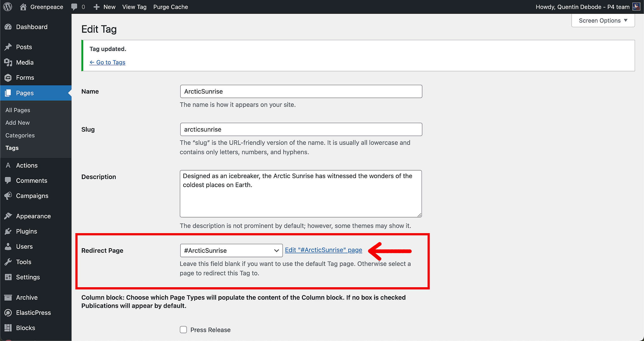Open the Posts menu
This screenshot has height=341, width=644.
tap(24, 47)
